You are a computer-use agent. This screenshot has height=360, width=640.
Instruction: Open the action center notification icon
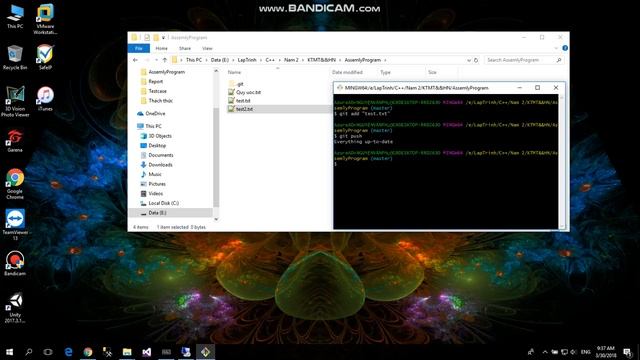pyautogui.click(x=627, y=352)
